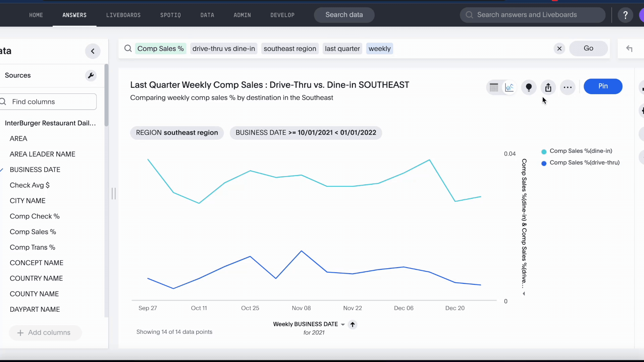Click the undo back arrow icon

[629, 49]
